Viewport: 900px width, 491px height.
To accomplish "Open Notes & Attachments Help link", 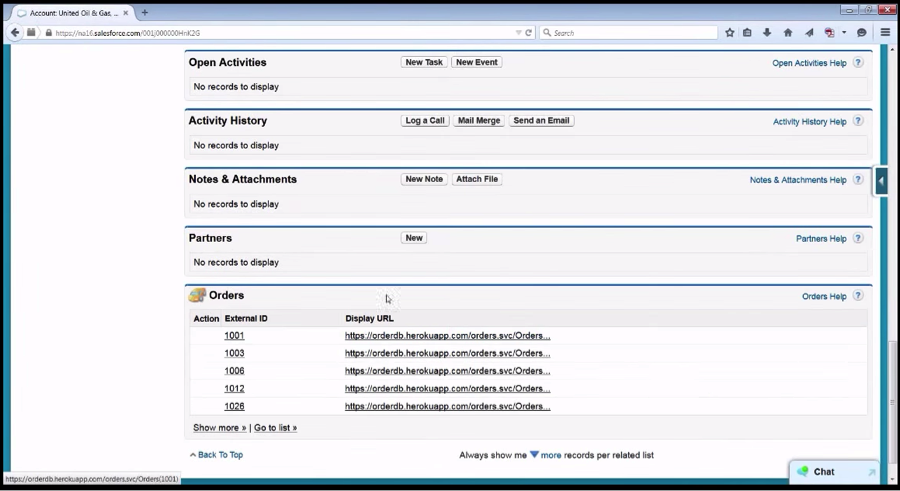I will 798,180.
